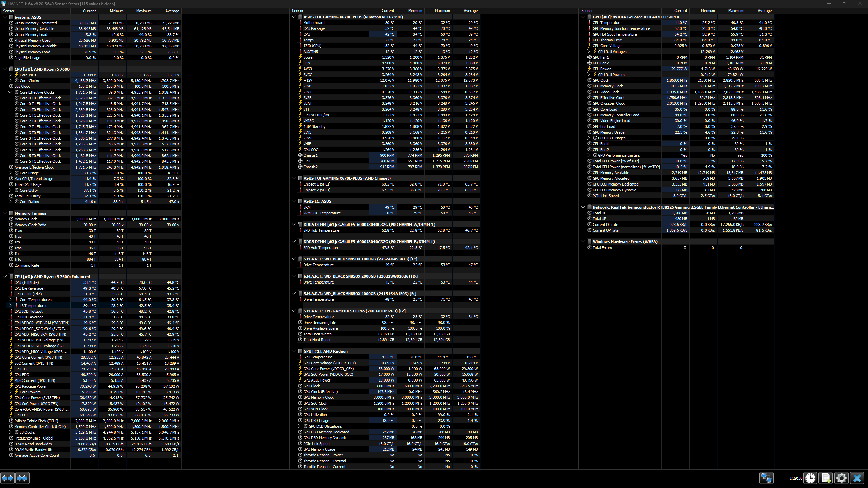Select the Total Errors sensor row
Screen dimensions: 868x488
tap(602, 248)
